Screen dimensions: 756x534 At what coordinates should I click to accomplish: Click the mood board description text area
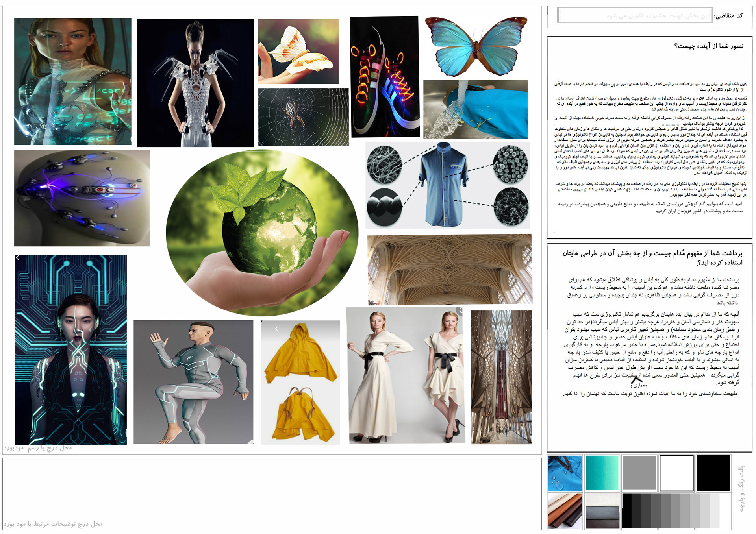272,493
